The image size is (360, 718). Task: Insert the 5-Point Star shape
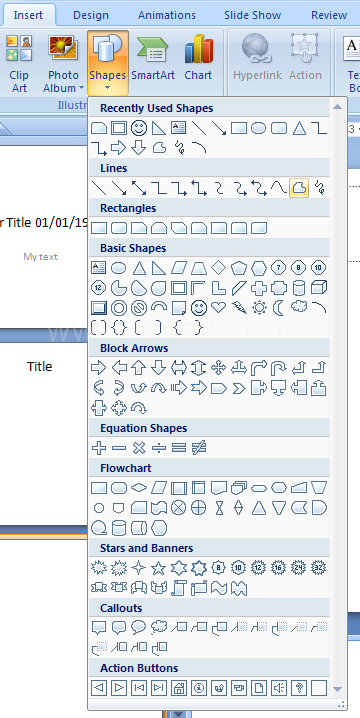[x=158, y=568]
